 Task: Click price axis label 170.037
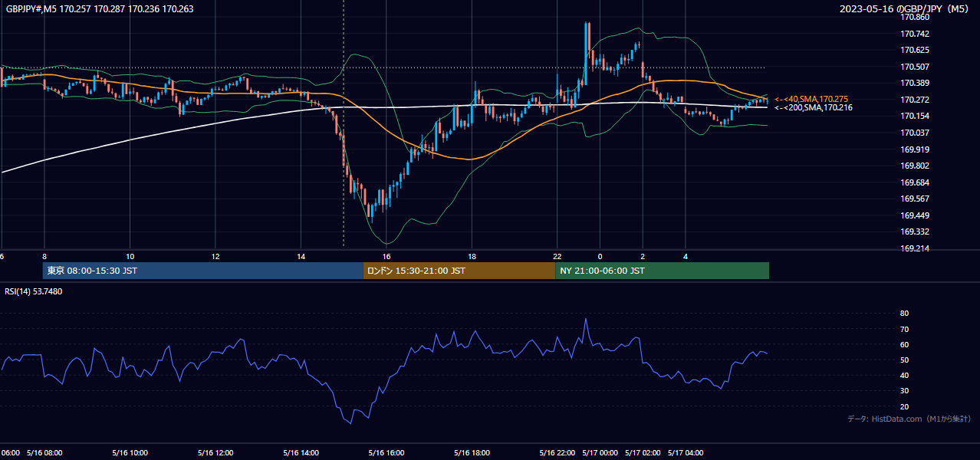(x=914, y=133)
